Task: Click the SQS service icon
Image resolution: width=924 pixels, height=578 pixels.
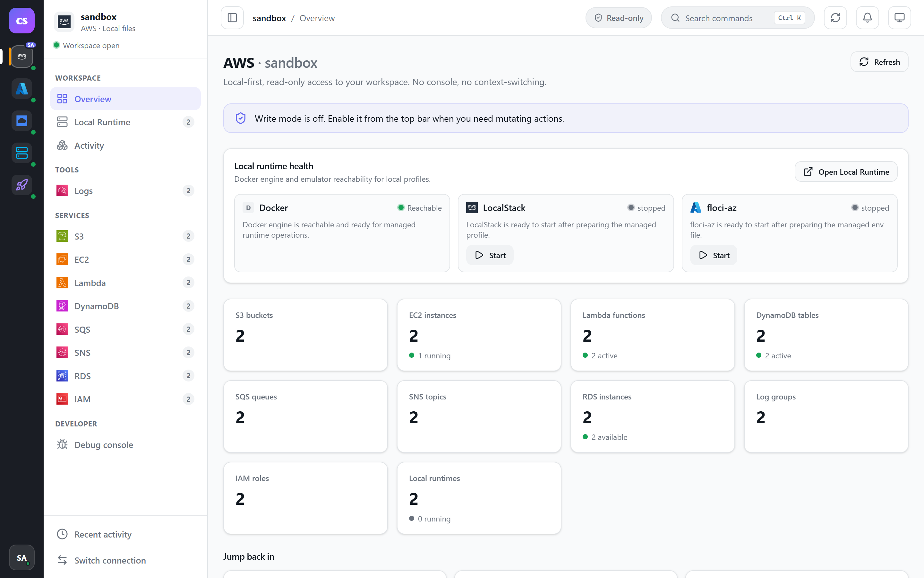Action: pos(62,329)
